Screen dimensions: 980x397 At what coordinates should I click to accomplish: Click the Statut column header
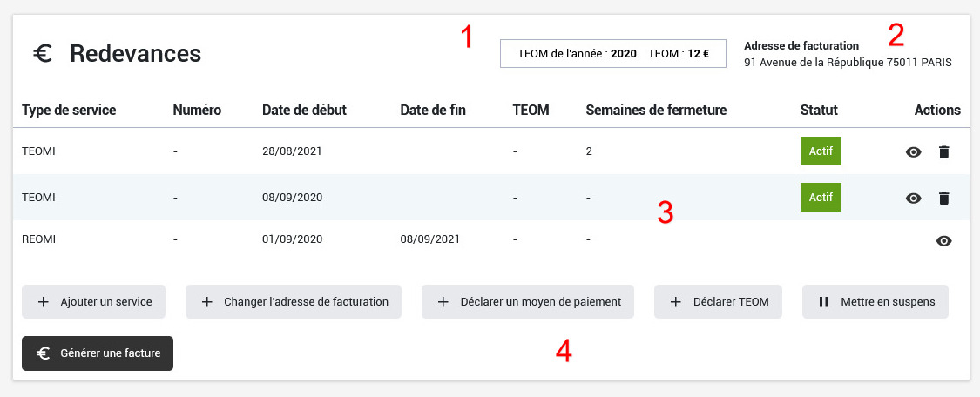[x=819, y=110]
